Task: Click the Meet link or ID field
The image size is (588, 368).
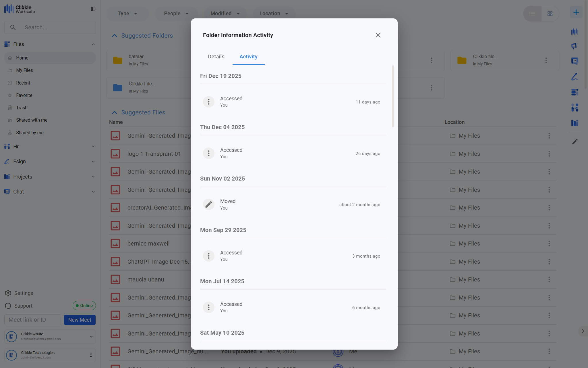Action: (32, 320)
